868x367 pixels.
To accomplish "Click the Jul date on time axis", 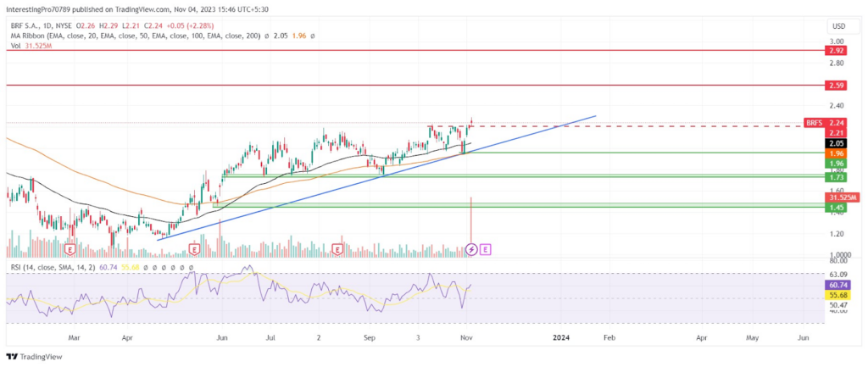I will pos(270,336).
